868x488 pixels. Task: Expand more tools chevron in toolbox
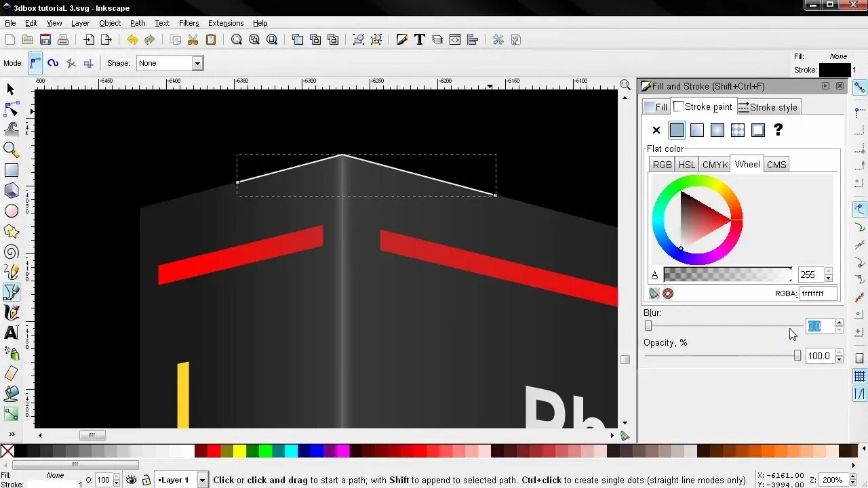click(x=12, y=434)
